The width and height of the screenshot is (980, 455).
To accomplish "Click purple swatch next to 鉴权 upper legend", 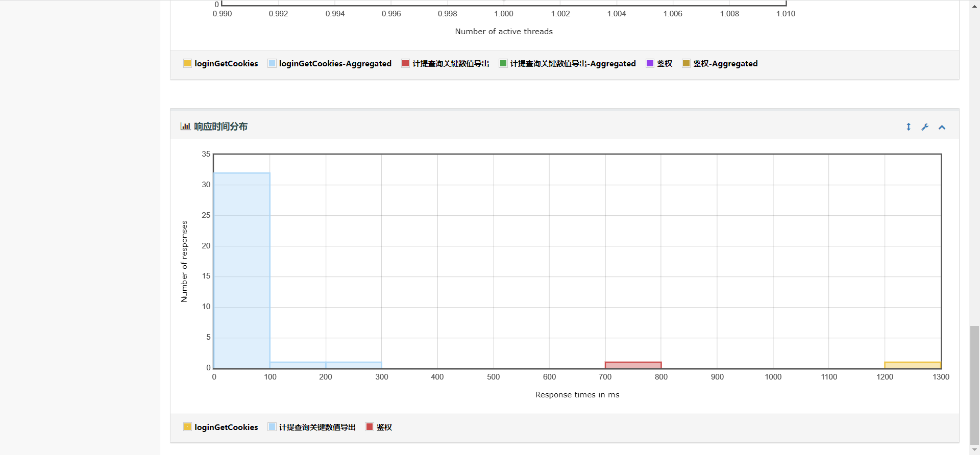I will click(650, 63).
